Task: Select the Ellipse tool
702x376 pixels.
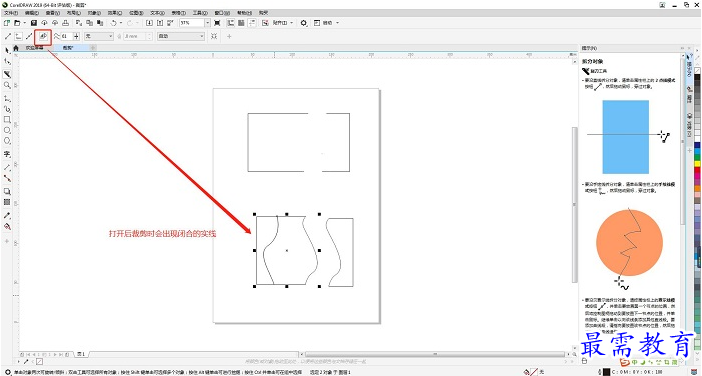Action: click(7, 130)
